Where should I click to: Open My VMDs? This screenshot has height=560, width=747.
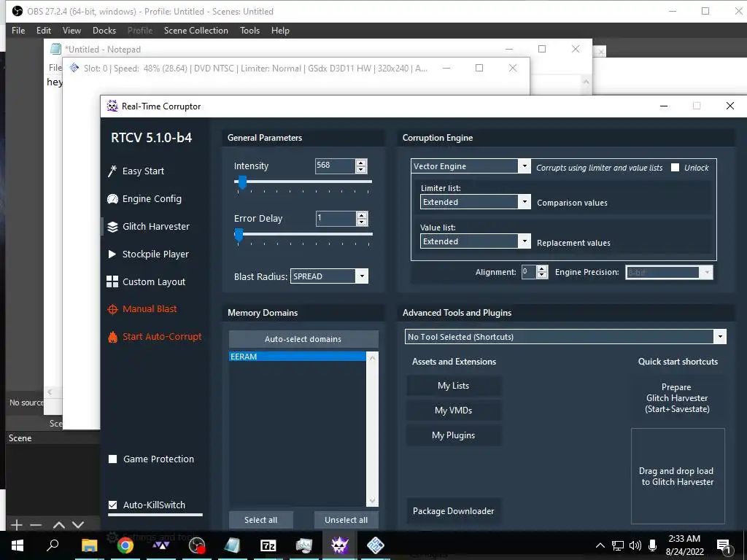(454, 411)
